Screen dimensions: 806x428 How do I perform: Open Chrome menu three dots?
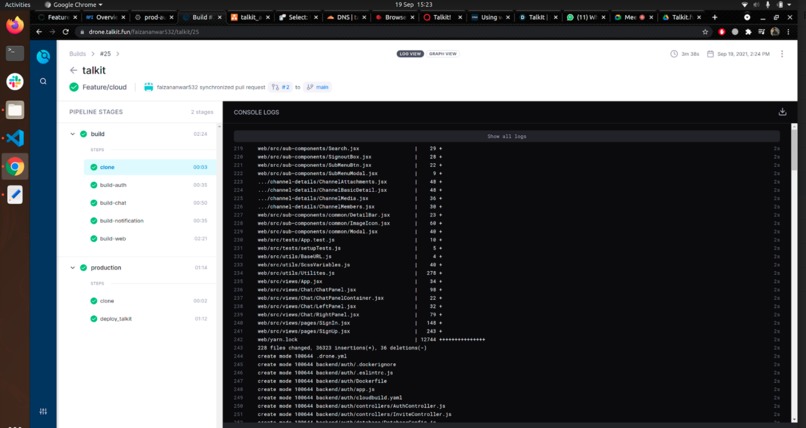[x=789, y=32]
